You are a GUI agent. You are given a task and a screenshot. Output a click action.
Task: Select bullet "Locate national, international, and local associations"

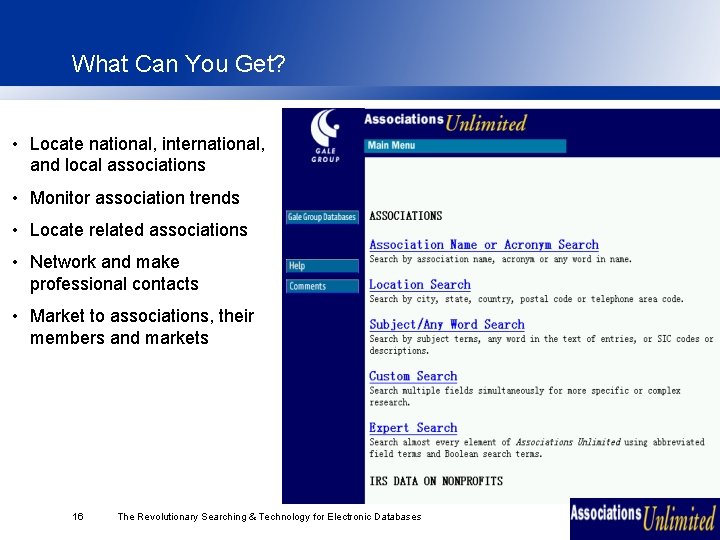[147, 154]
